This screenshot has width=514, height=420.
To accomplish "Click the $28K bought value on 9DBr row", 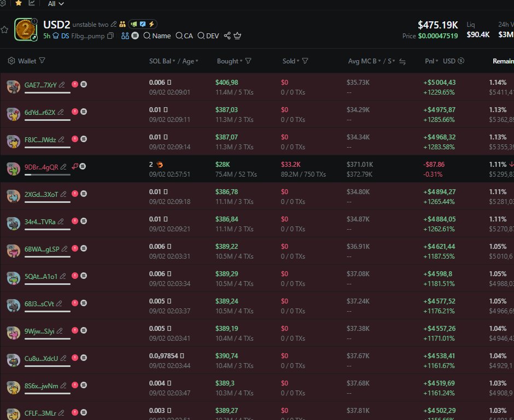I will tap(223, 165).
